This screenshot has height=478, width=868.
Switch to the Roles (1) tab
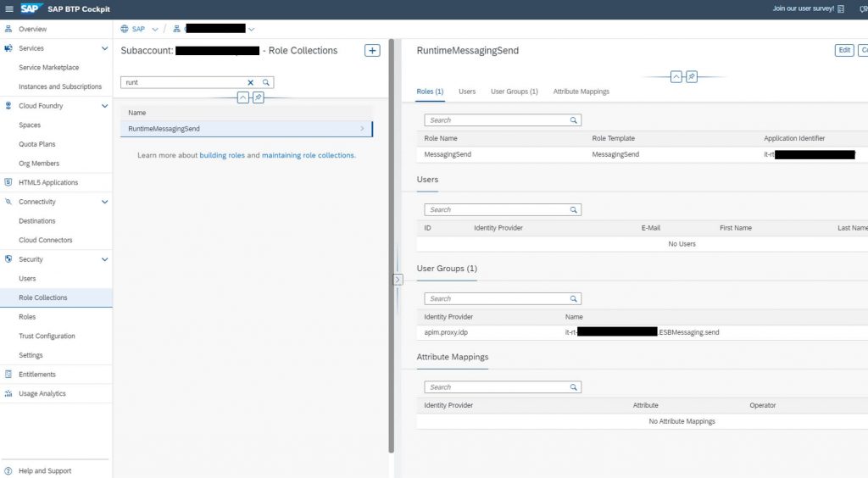[430, 92]
